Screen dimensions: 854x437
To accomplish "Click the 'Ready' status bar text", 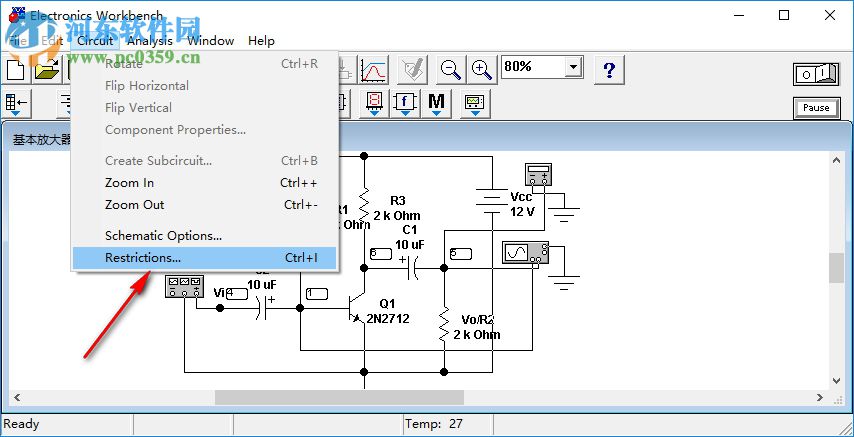I will point(21,423).
